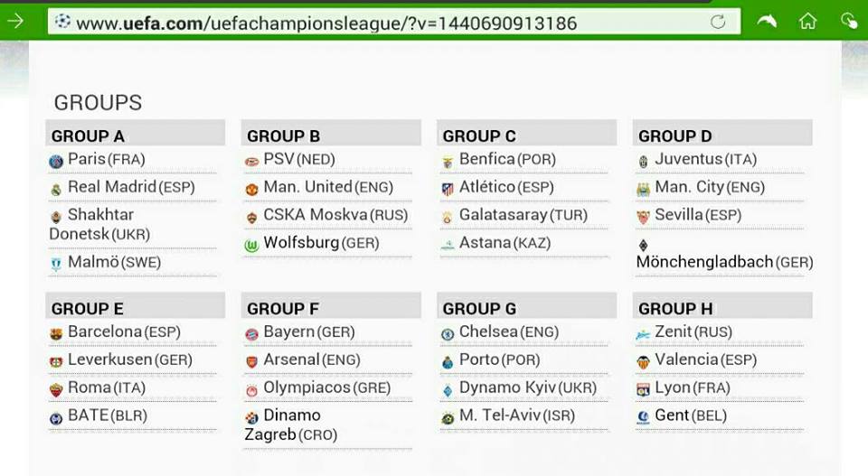Click the Wolfsburg club crest
The image size is (868, 476).
click(251, 245)
